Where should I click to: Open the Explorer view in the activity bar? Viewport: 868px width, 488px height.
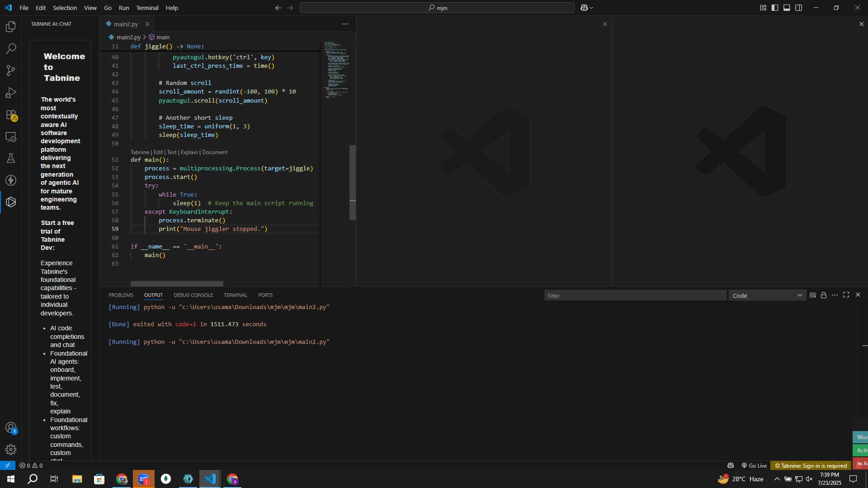(11, 27)
